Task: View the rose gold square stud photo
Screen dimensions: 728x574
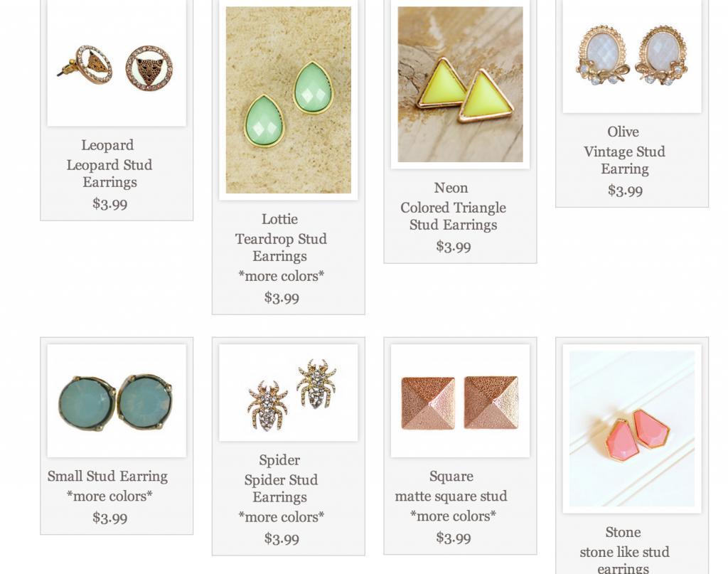Action: tap(460, 400)
